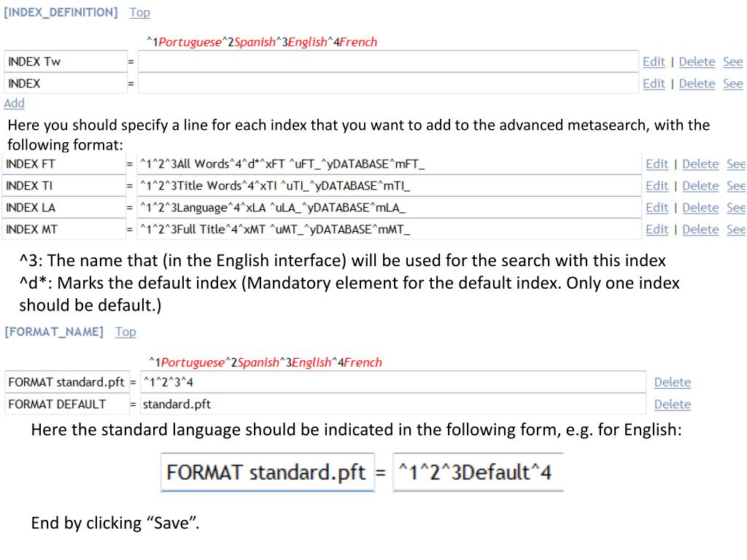The width and height of the screenshot is (747, 560).
Task: Click the INDEX MT value field
Action: coord(388,230)
